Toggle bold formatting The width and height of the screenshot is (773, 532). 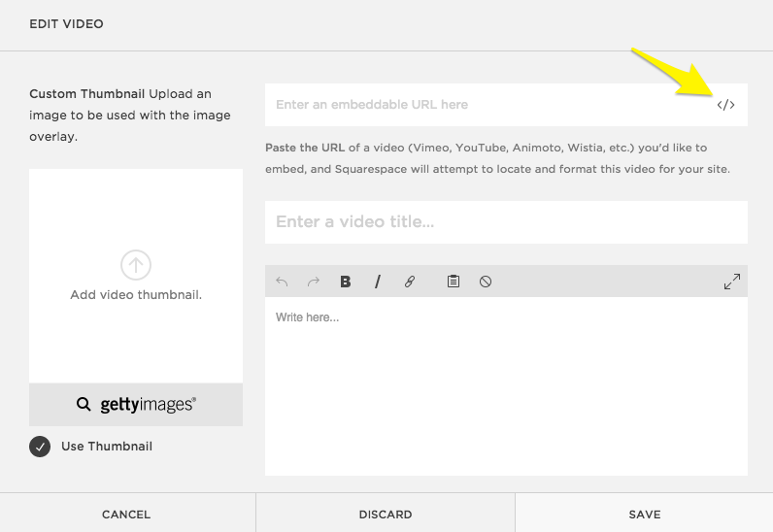tap(345, 282)
